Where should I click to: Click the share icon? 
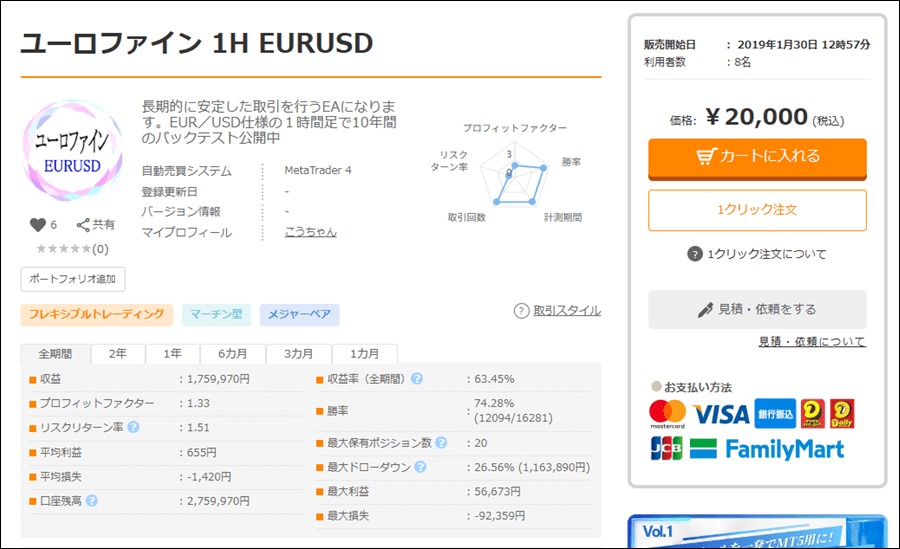click(x=84, y=225)
